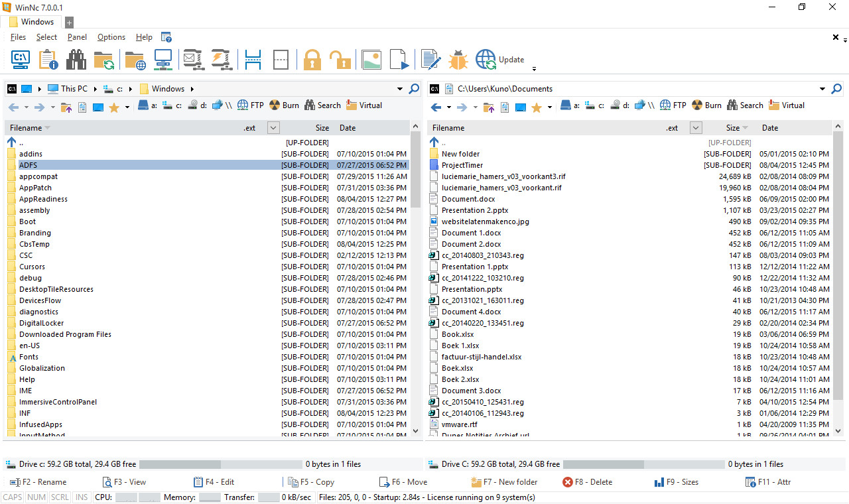Screen dimensions: 849x504
Task: Toggle the NUM indicator in status bar
Action: 36,497
